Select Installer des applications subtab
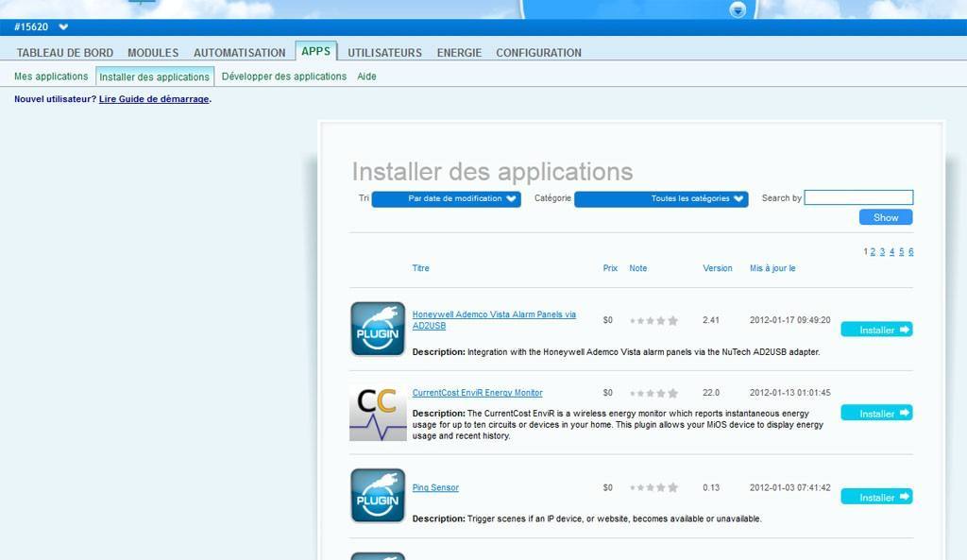 click(x=155, y=76)
